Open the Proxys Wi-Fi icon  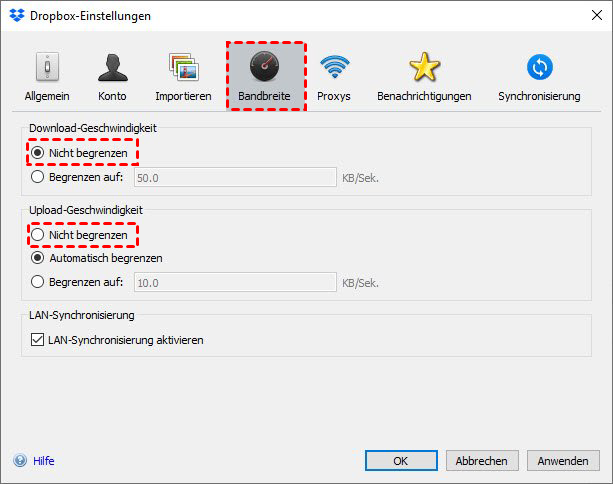[334, 67]
